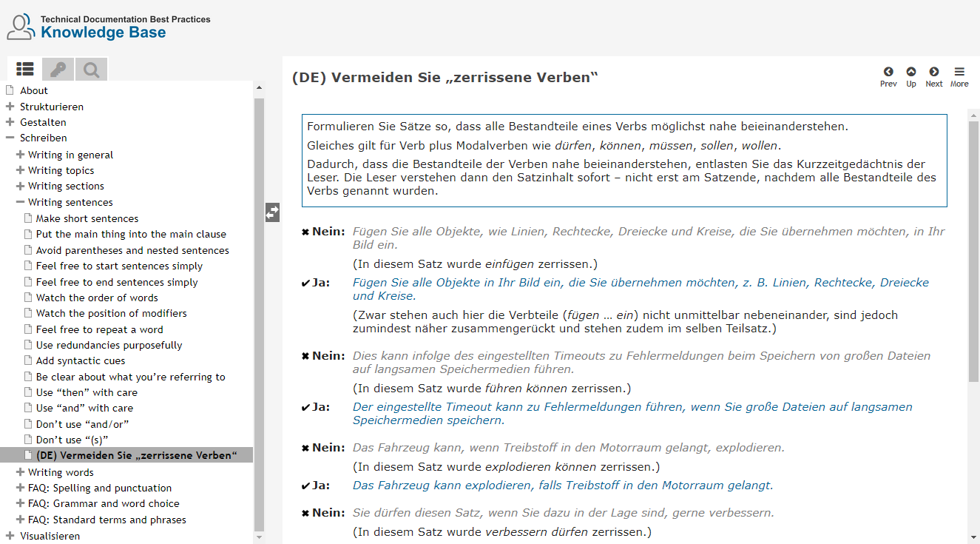Collapse Writing sentences
This screenshot has height=544, width=980.
(21, 202)
